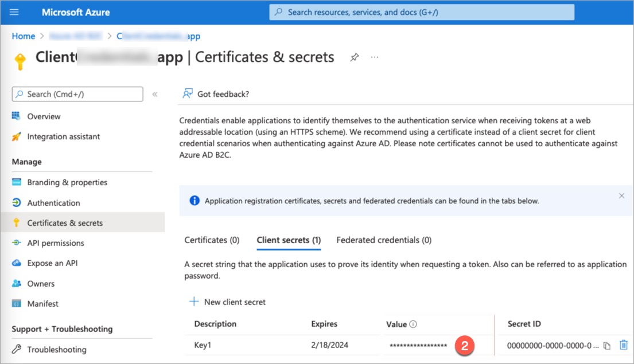Click the Home breadcrumb link
Image resolution: width=634 pixels, height=364 pixels.
[x=24, y=36]
